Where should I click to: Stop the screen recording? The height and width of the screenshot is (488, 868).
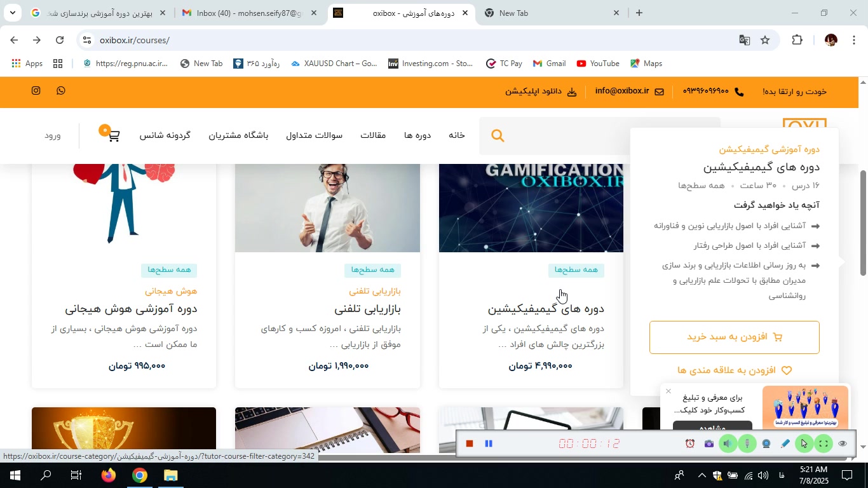470,444
